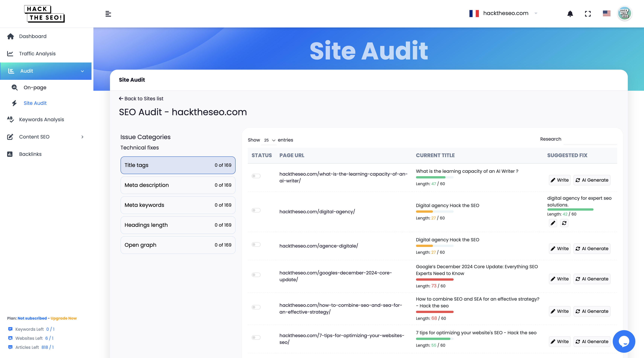Collapse the Audit menu chevron
This screenshot has height=358, width=644.
pyautogui.click(x=82, y=71)
